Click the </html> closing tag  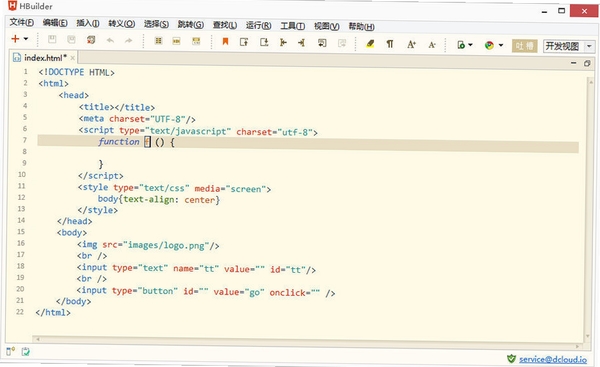[53, 312]
